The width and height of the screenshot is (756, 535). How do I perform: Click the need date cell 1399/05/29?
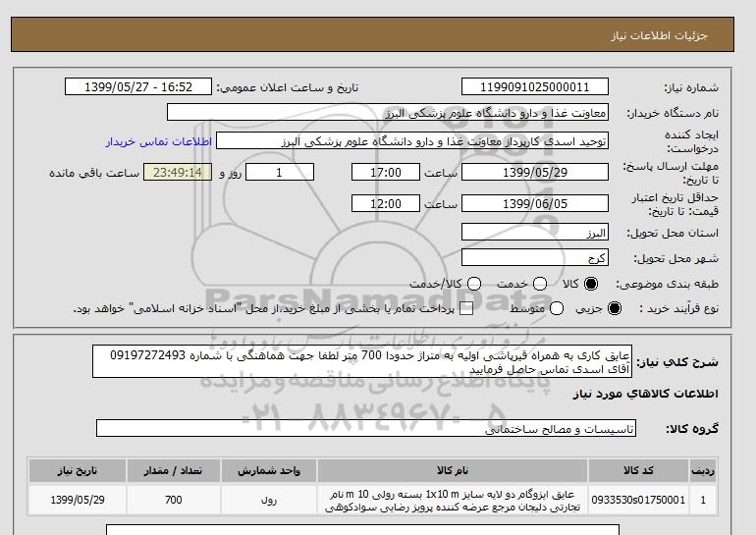pos(78,500)
